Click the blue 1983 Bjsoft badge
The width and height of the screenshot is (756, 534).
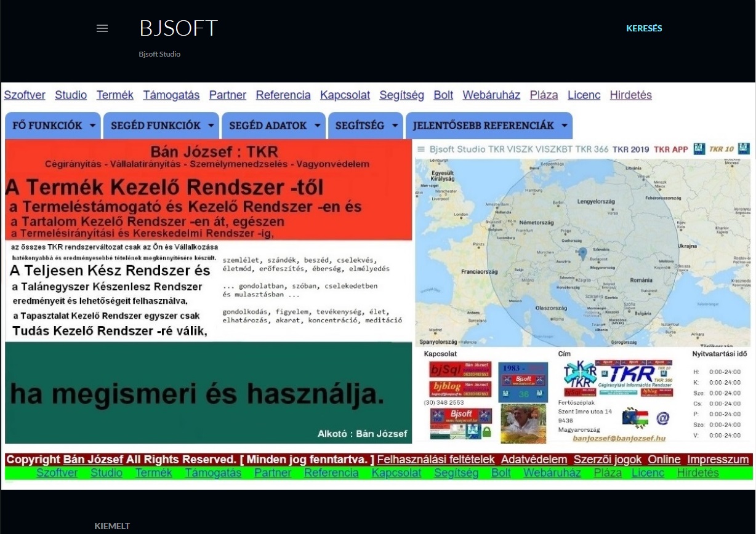coord(523,382)
